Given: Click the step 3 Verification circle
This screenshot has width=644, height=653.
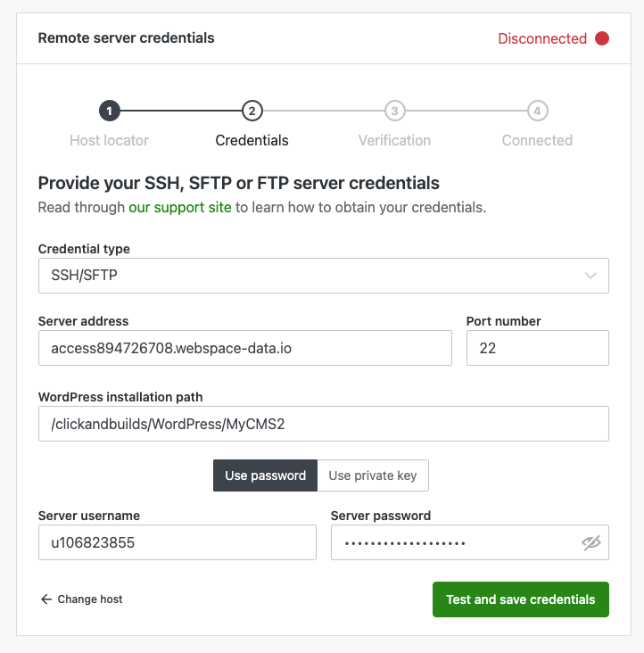Looking at the screenshot, I should coord(394,112).
